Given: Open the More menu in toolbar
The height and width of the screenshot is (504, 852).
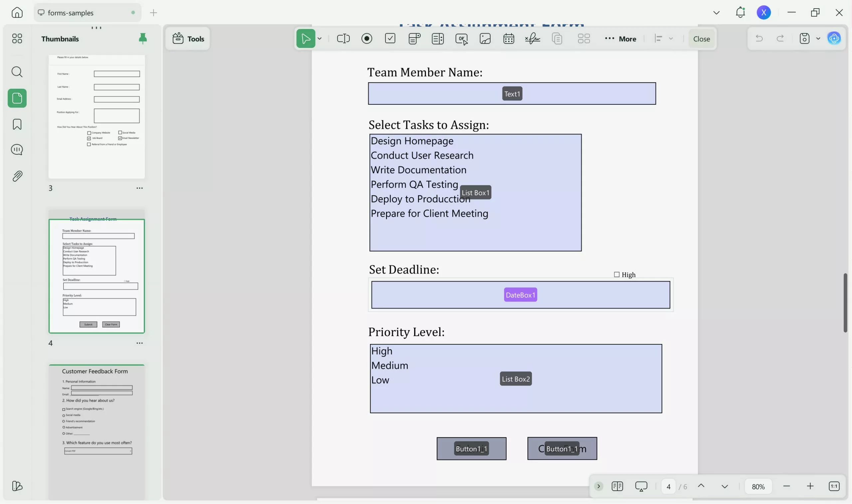Looking at the screenshot, I should point(621,38).
